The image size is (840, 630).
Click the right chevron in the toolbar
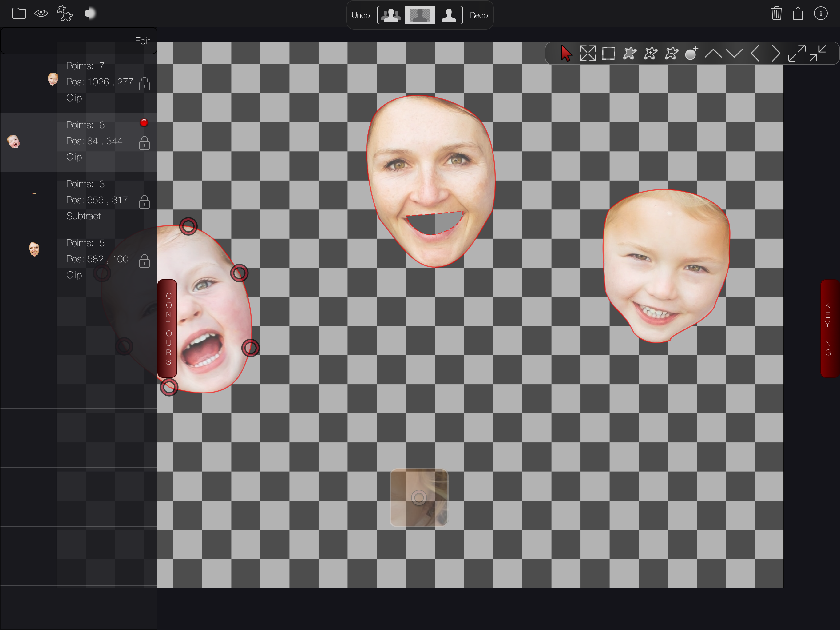point(776,54)
